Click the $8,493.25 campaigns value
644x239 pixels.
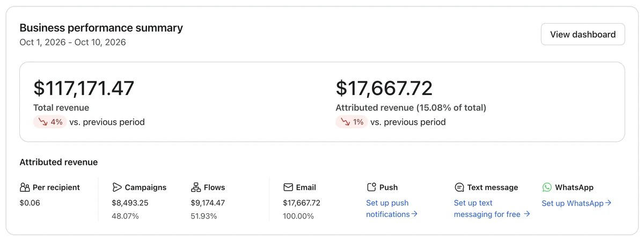tap(130, 203)
